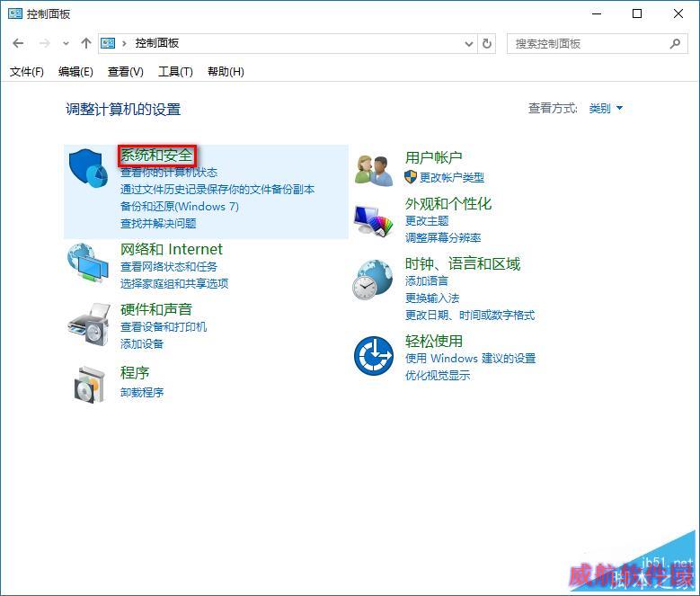Click 选择家庭组和共享选项 link

coord(174,283)
